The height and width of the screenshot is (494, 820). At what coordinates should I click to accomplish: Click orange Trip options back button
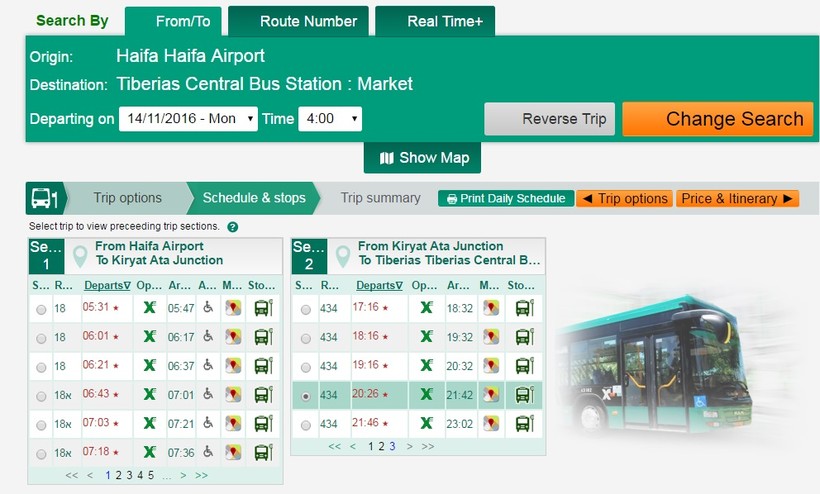tap(624, 199)
